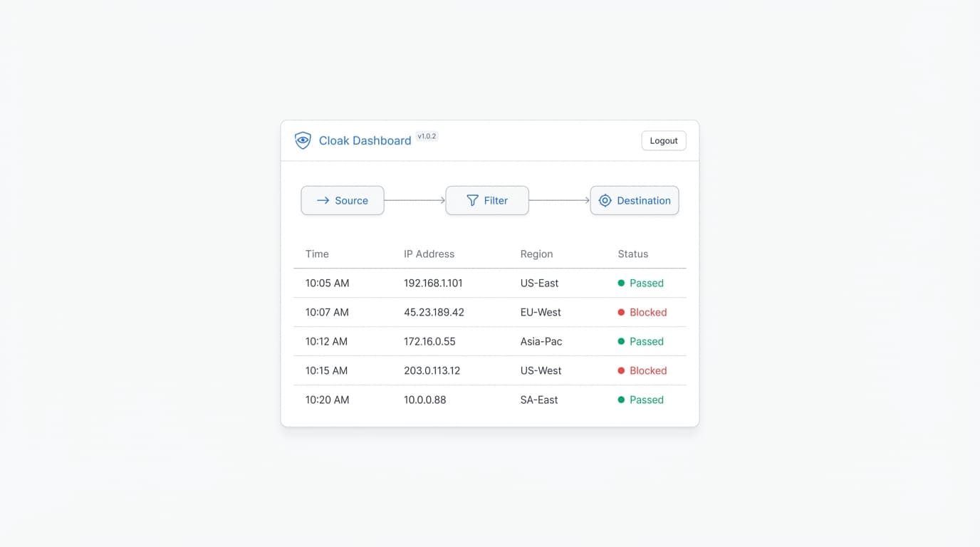
Task: Select IP address 45.23.189.42
Action: click(x=434, y=313)
